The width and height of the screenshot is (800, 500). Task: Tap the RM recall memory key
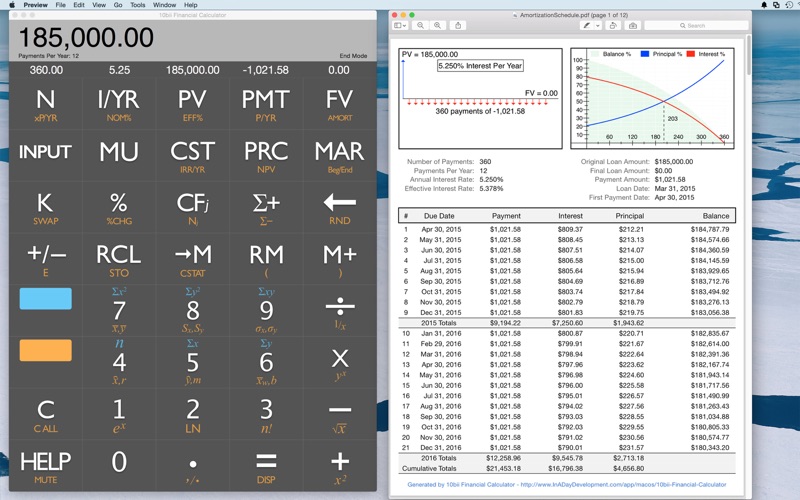[x=266, y=259]
